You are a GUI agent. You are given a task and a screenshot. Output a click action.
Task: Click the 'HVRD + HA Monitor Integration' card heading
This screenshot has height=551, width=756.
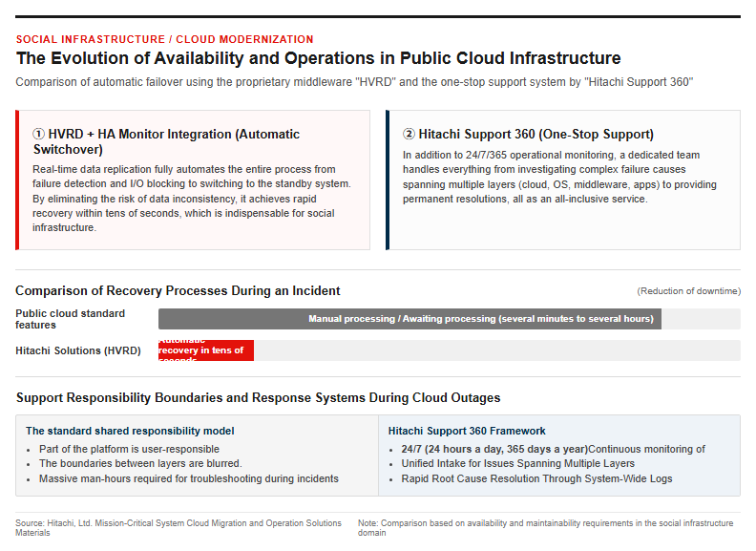coord(166,141)
